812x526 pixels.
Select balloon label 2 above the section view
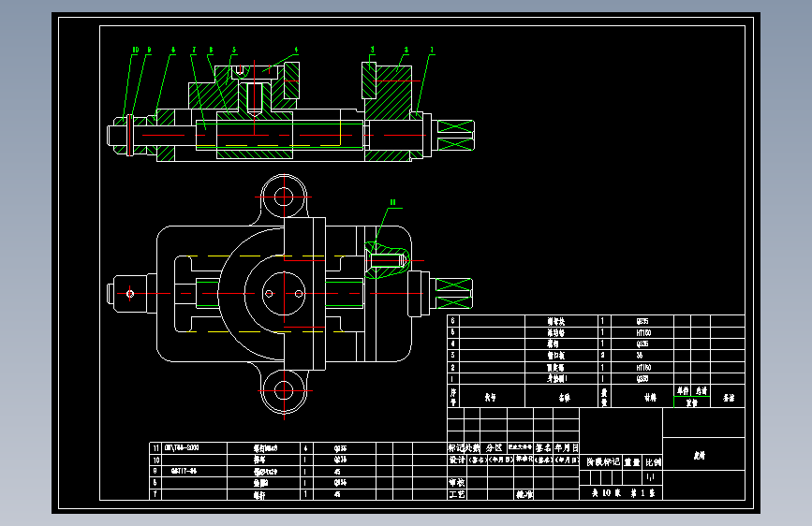[406, 51]
